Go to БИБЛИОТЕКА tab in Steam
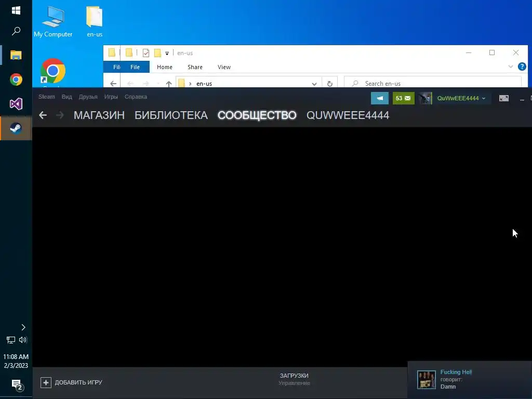Image resolution: width=532 pixels, height=399 pixels. point(171,115)
